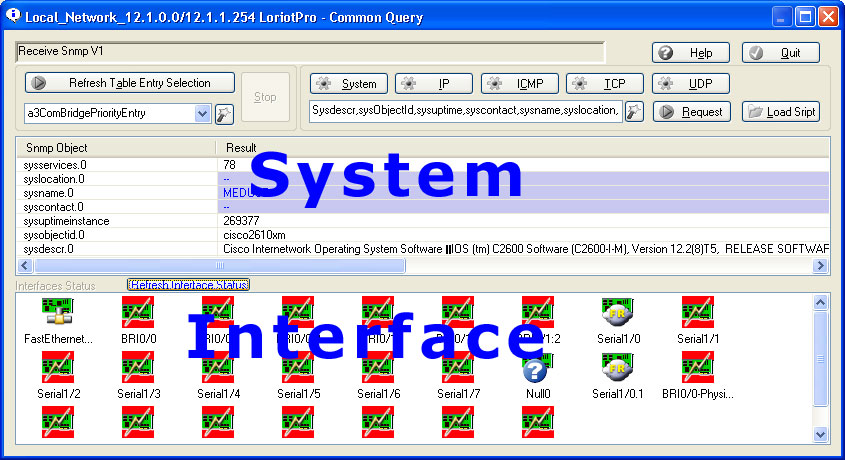The height and width of the screenshot is (460, 845).
Task: Select the sysobjectid.0 row
Action: [423, 235]
